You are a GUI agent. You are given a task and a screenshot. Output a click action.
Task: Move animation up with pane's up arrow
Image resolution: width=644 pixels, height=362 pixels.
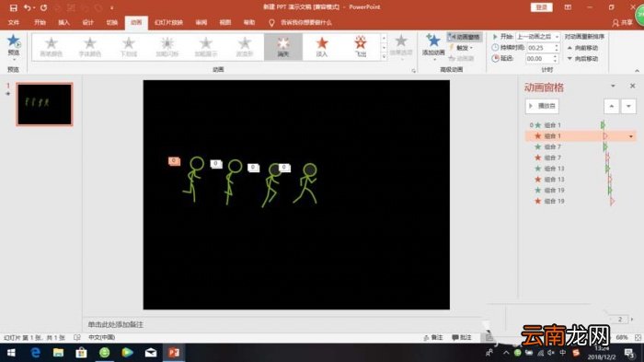pos(611,106)
